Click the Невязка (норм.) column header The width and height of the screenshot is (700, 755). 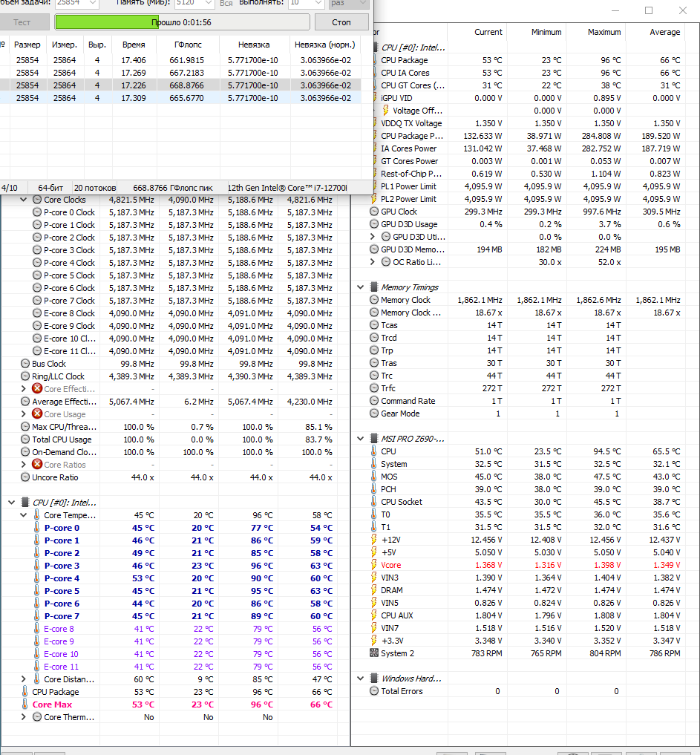(x=325, y=45)
